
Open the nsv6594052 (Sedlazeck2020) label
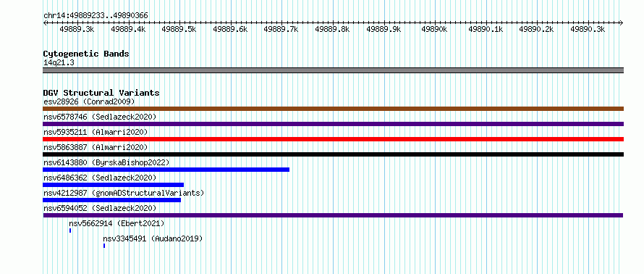coord(100,208)
